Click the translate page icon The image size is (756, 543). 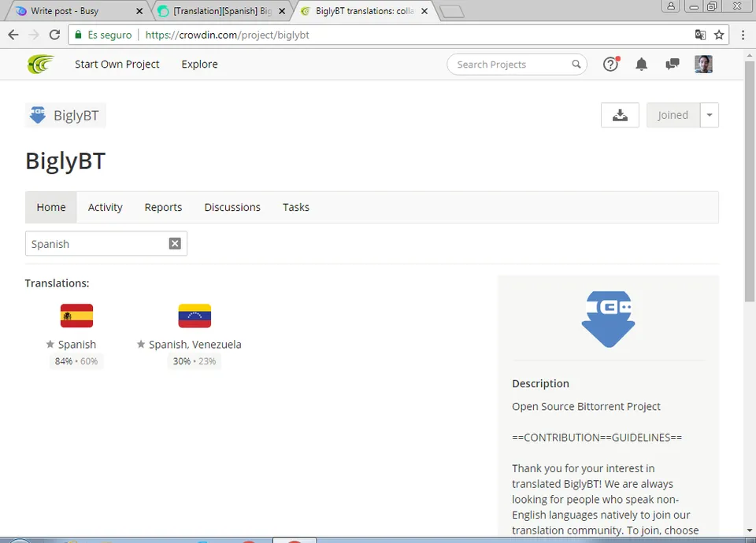click(x=700, y=35)
